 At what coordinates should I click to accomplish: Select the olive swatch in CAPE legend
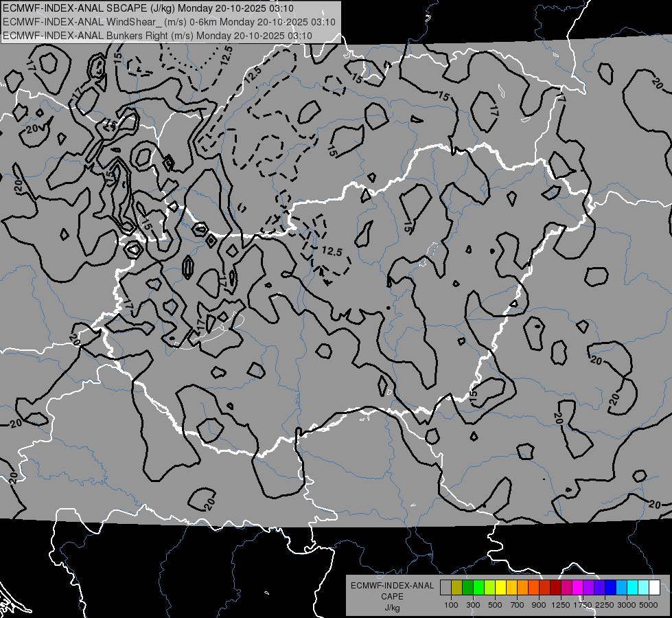point(457,588)
